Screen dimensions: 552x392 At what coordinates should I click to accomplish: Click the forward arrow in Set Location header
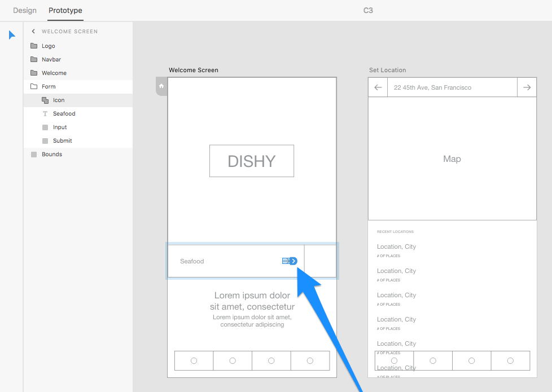point(527,87)
